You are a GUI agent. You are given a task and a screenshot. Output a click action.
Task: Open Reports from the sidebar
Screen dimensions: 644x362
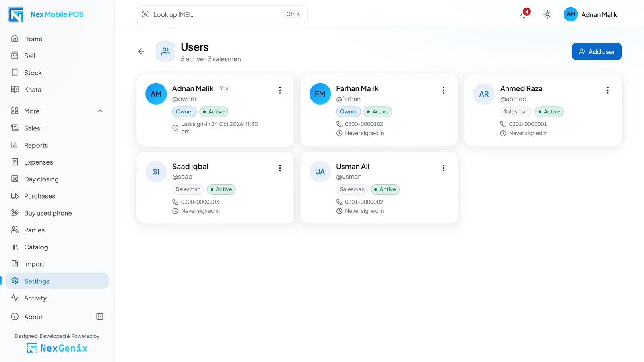(x=57, y=145)
